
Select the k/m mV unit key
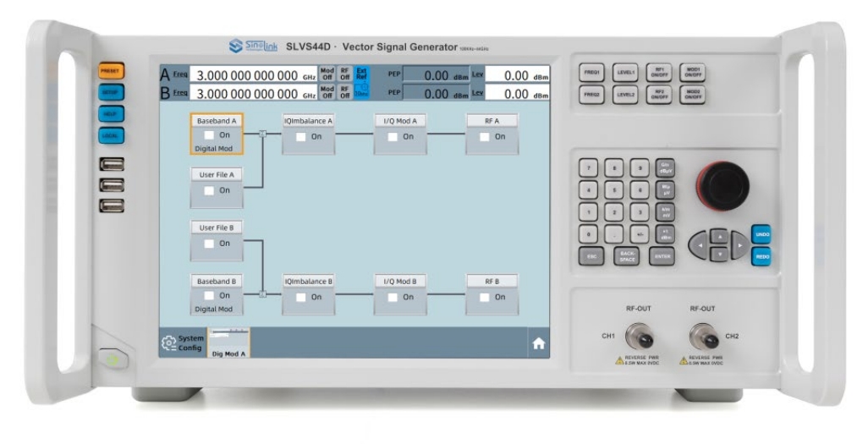coord(665,212)
